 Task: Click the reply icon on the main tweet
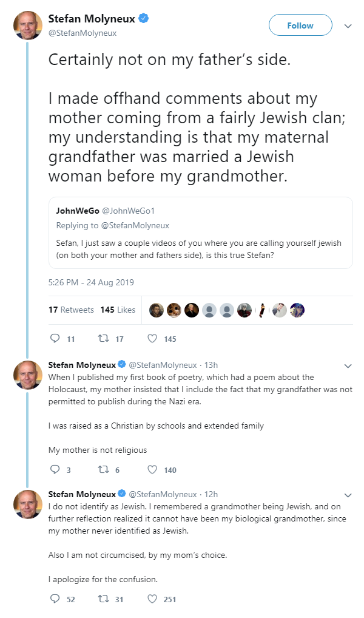tap(55, 339)
